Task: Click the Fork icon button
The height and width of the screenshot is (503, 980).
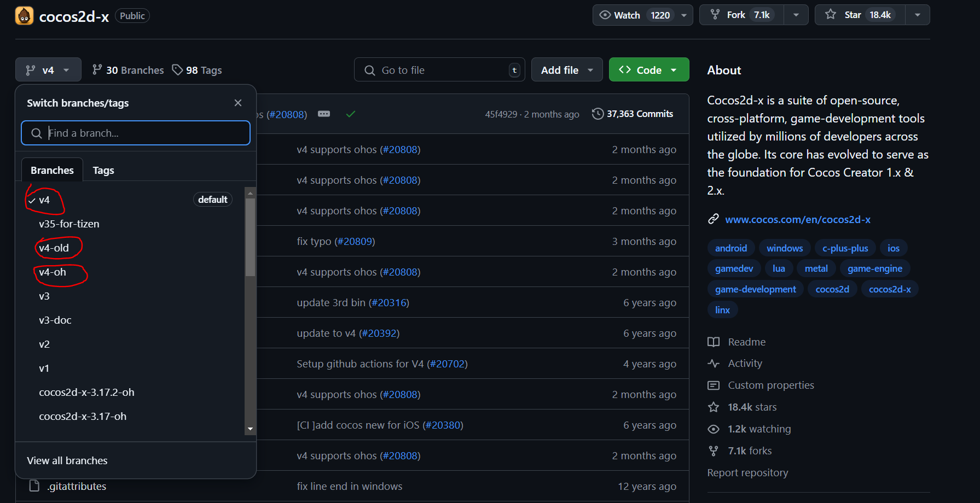Action: click(715, 15)
